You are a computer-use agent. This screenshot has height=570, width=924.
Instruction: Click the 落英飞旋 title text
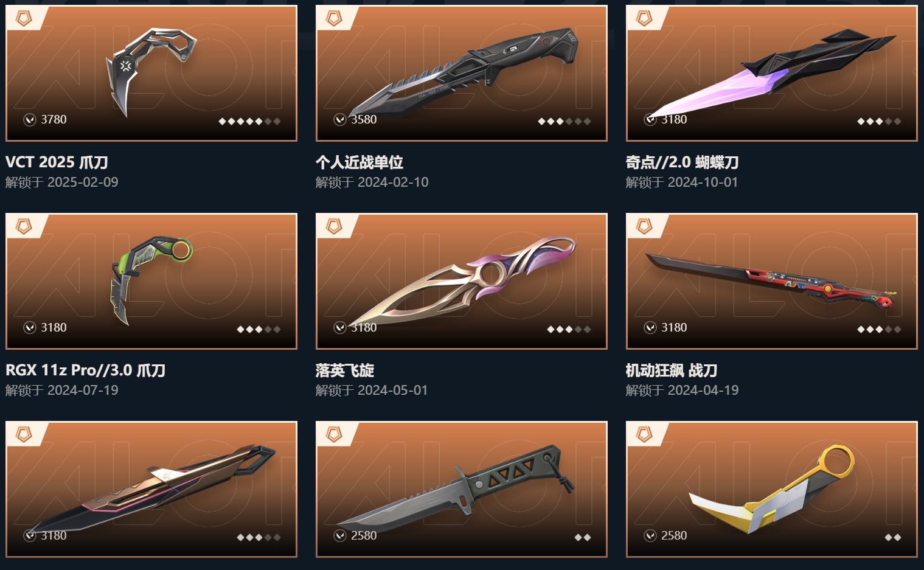(x=345, y=370)
